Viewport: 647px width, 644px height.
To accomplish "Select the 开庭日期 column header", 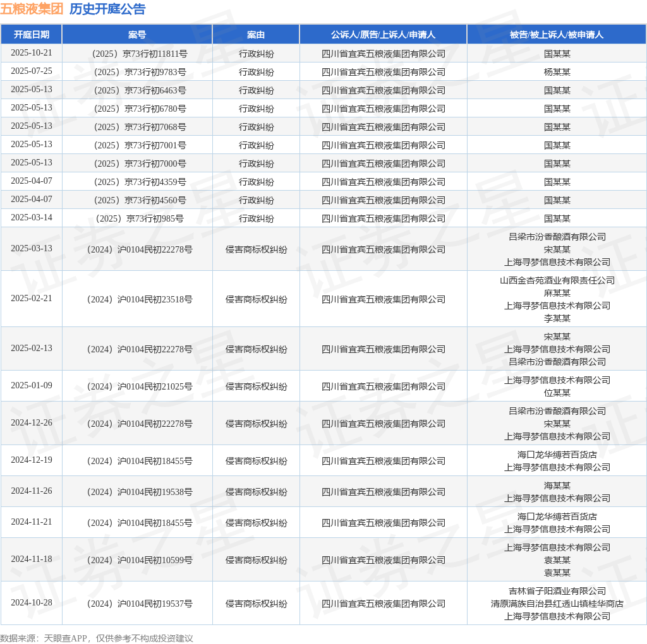I will click(32, 35).
